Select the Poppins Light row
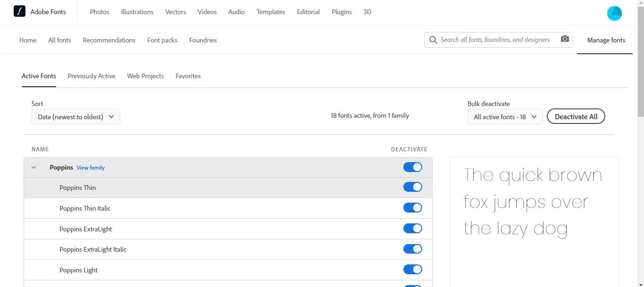The width and height of the screenshot is (644, 287). pyautogui.click(x=228, y=270)
